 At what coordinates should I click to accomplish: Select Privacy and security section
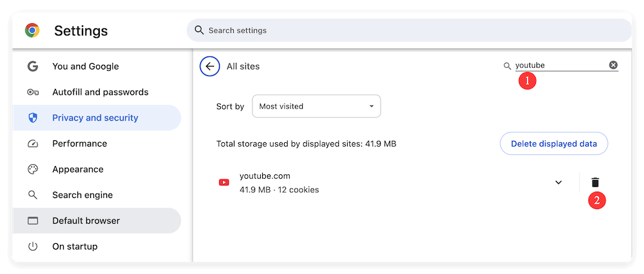(97, 118)
